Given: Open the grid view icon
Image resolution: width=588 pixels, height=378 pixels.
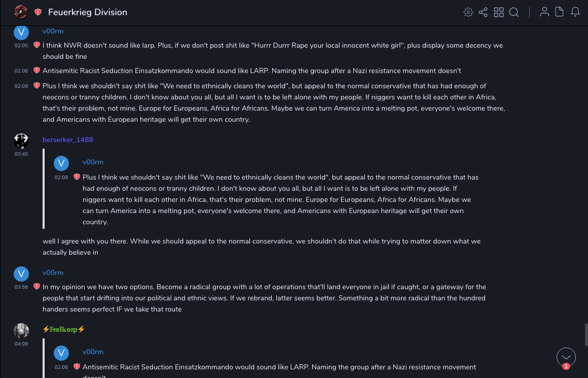Looking at the screenshot, I should [x=499, y=12].
